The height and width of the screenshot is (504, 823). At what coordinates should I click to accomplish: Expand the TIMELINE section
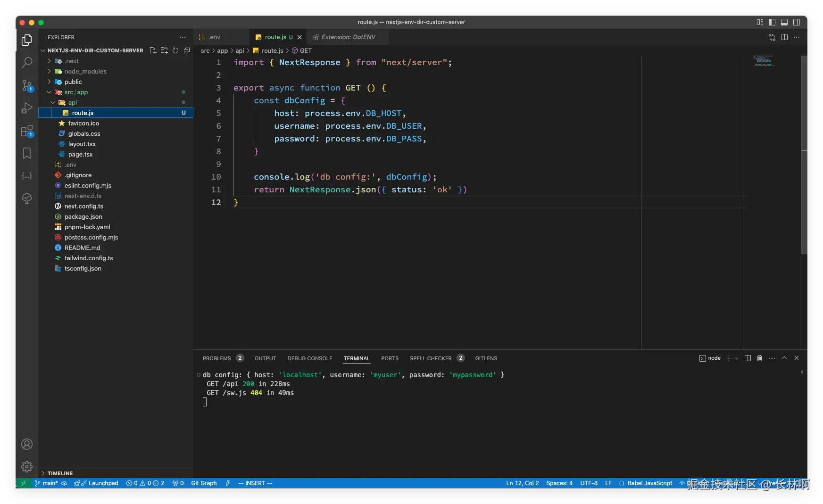point(60,473)
